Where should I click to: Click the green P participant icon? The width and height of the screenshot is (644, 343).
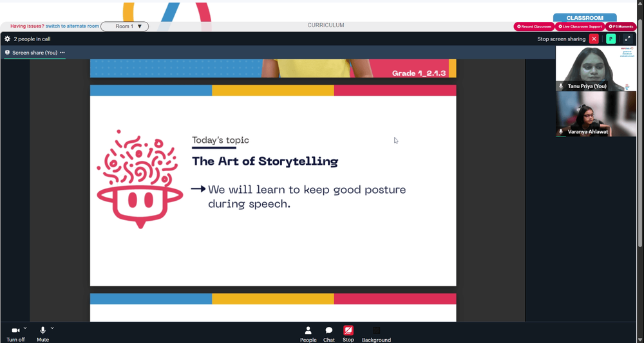click(611, 39)
